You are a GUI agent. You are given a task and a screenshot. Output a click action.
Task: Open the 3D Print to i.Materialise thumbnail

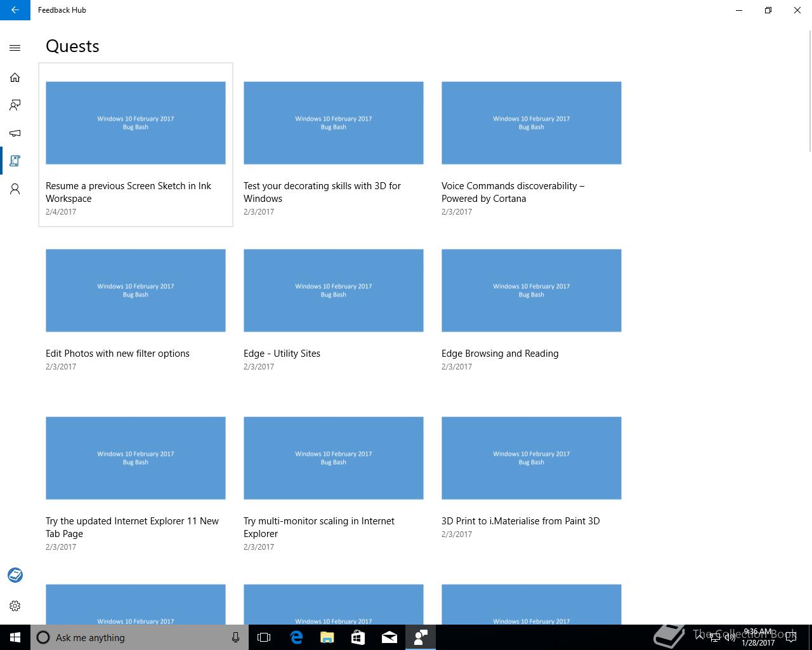click(532, 458)
